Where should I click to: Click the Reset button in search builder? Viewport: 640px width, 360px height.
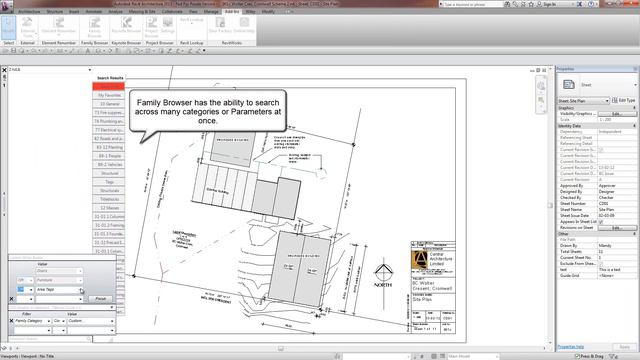[x=101, y=299]
